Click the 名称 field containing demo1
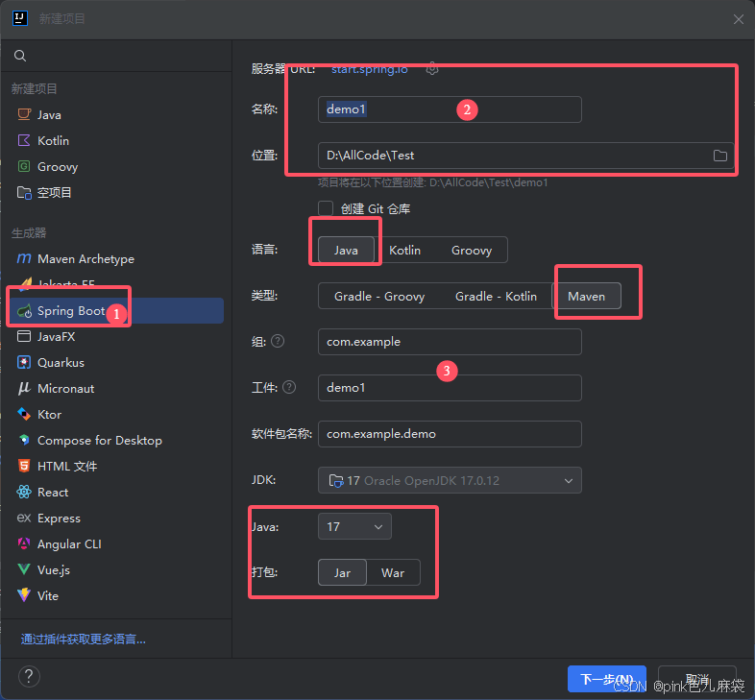Screen dimensions: 755x700 coord(450,109)
